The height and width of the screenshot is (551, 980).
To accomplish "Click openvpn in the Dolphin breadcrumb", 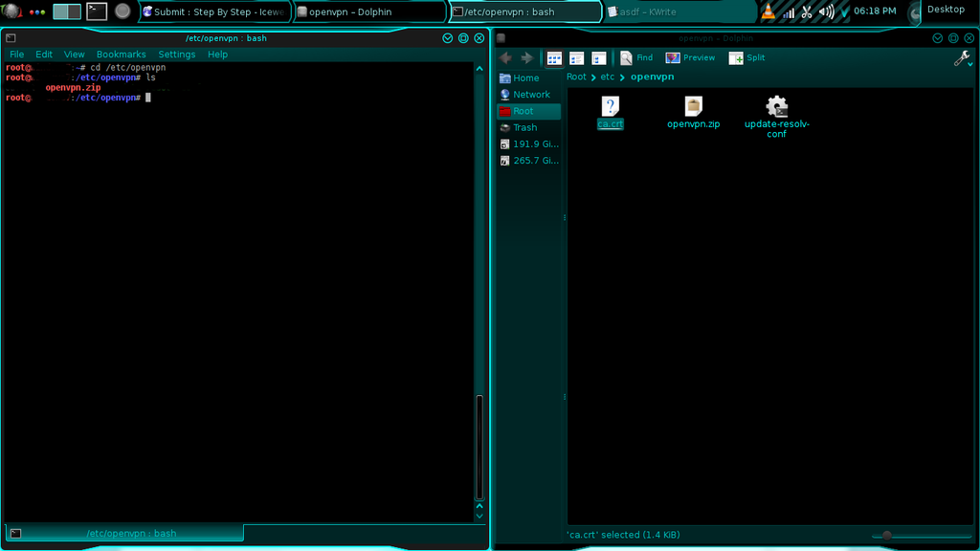I will (652, 77).
